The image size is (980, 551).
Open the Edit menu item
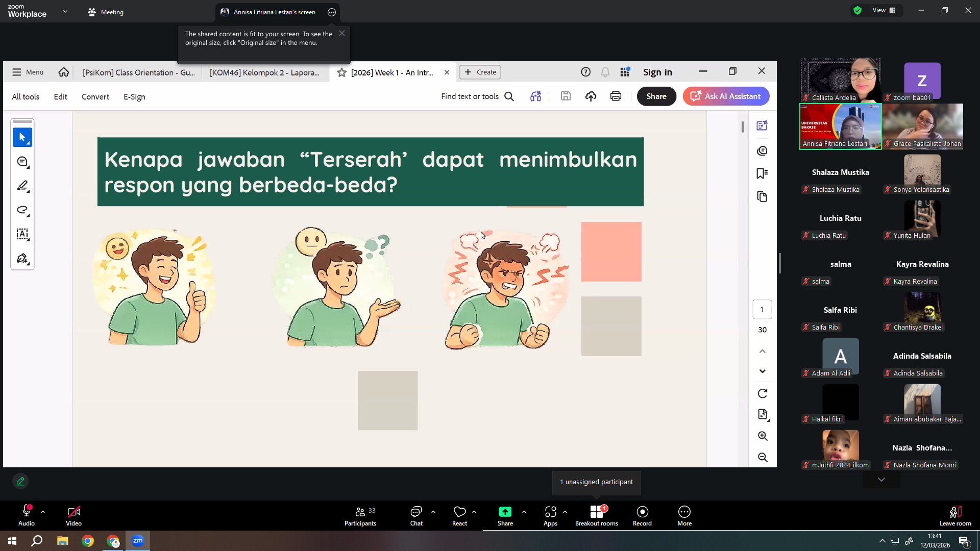click(61, 96)
